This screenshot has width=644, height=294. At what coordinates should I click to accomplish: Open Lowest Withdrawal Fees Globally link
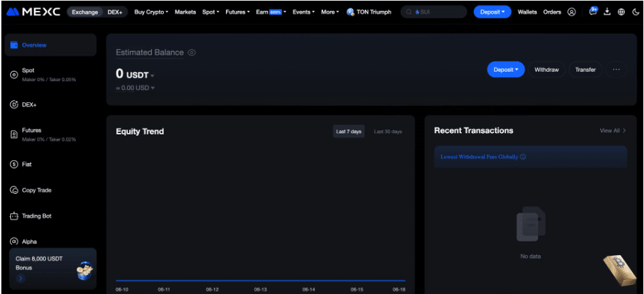click(479, 157)
